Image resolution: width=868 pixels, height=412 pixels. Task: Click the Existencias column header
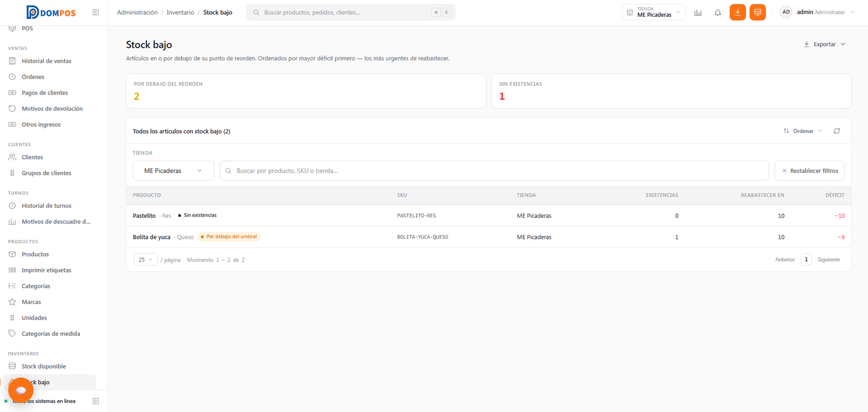[662, 195]
